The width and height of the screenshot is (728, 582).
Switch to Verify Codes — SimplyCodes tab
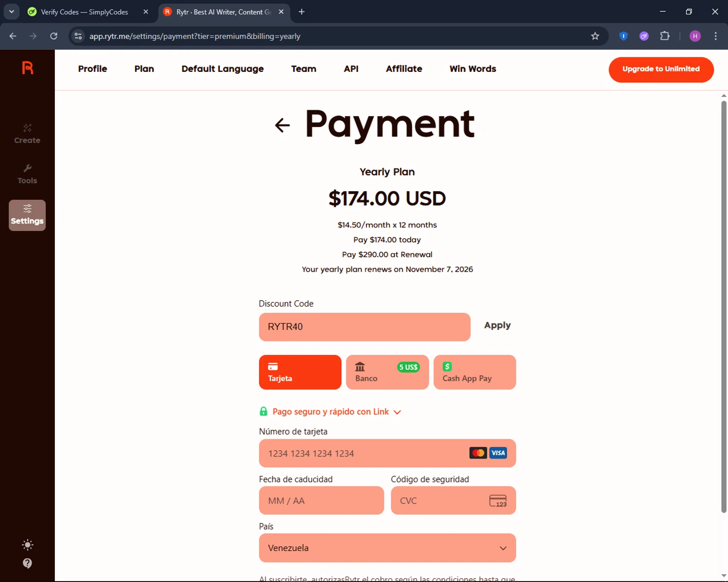click(x=84, y=12)
